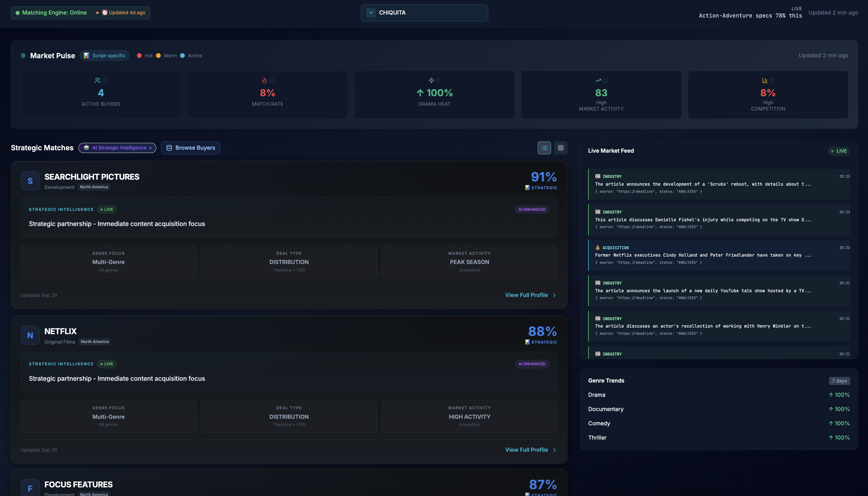This screenshot has height=496, width=868.
Task: Click the robot icon in AI Strategic Intelligence
Action: [86, 148]
